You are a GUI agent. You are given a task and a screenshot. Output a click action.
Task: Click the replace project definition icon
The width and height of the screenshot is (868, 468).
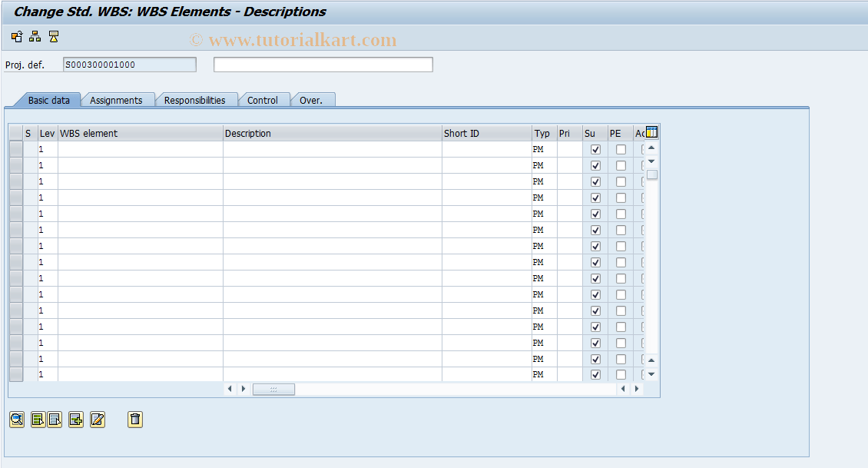coord(17,36)
